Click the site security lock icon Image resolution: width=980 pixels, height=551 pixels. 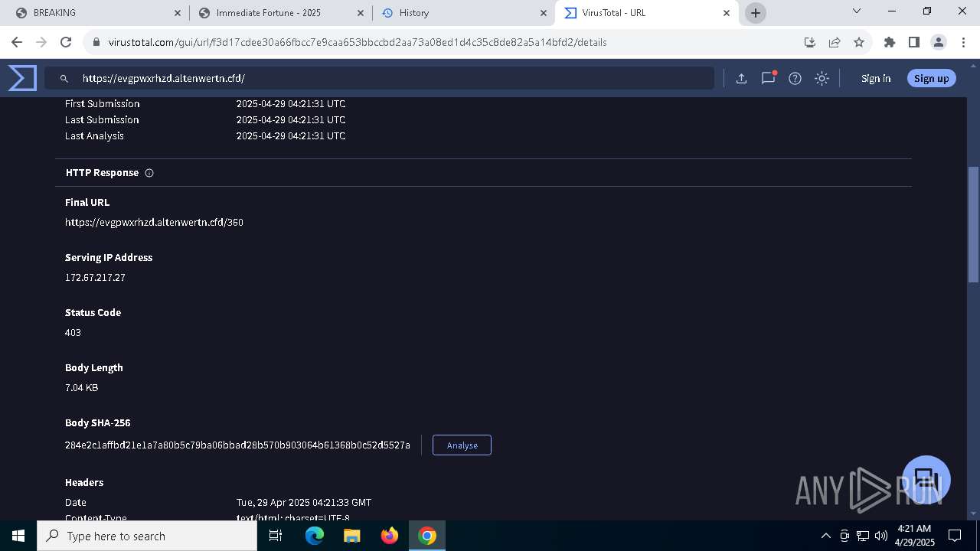(96, 42)
